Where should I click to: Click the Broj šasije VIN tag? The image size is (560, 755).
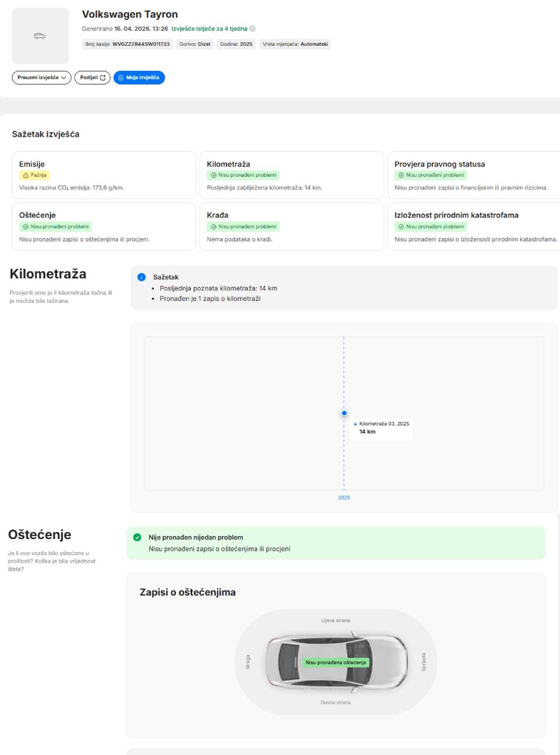[x=128, y=44]
